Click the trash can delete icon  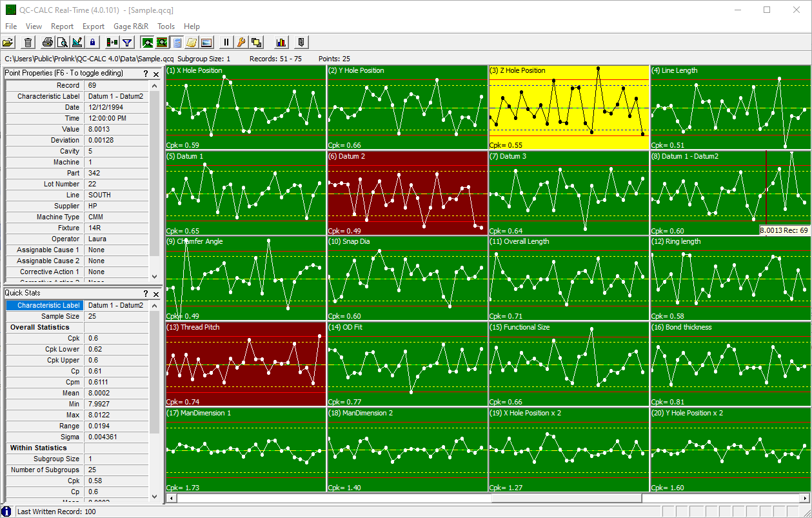point(28,43)
